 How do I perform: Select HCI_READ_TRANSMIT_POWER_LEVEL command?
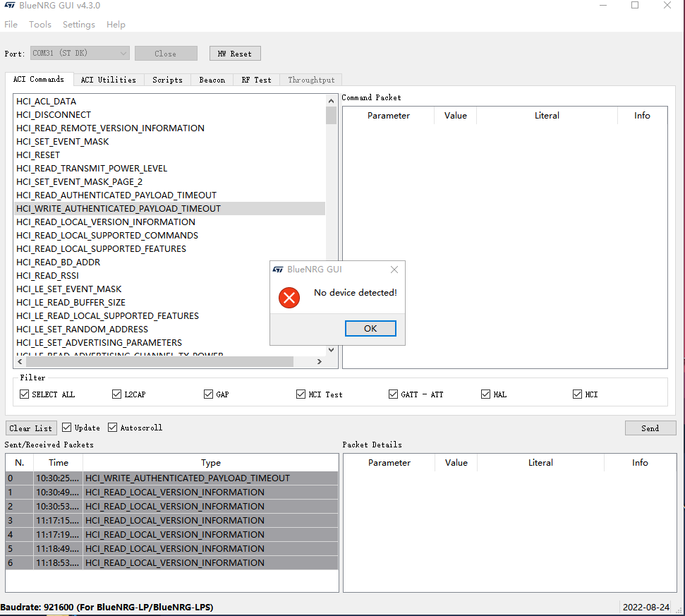[x=169, y=169]
